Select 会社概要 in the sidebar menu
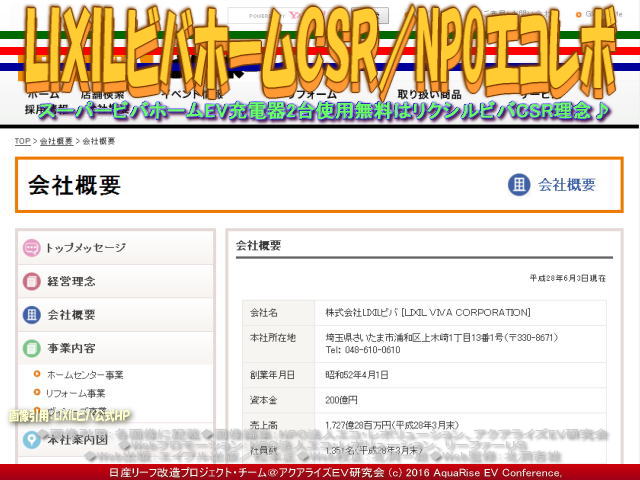Screen dimensions: 640x480 pos(116,315)
